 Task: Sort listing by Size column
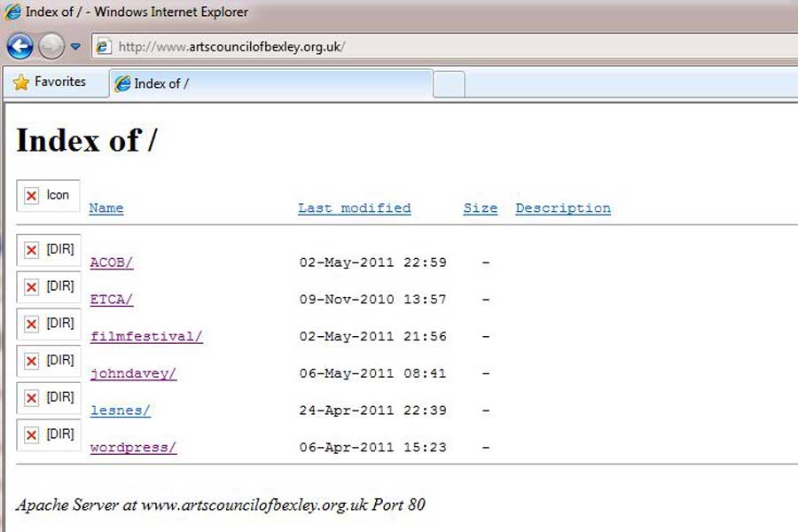pos(480,208)
